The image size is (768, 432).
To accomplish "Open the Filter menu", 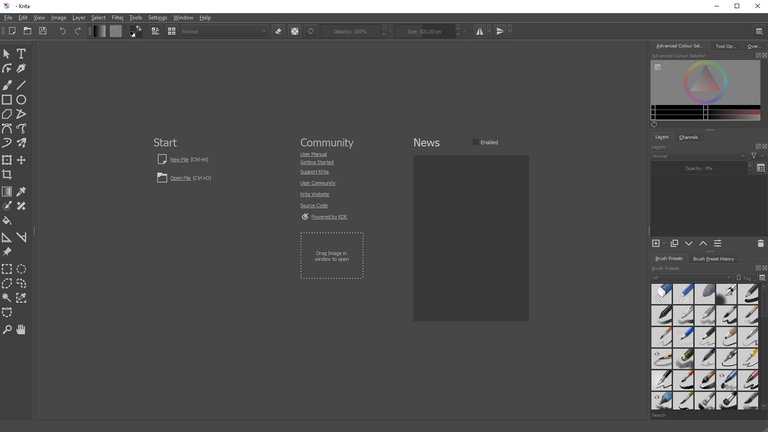I will (118, 18).
